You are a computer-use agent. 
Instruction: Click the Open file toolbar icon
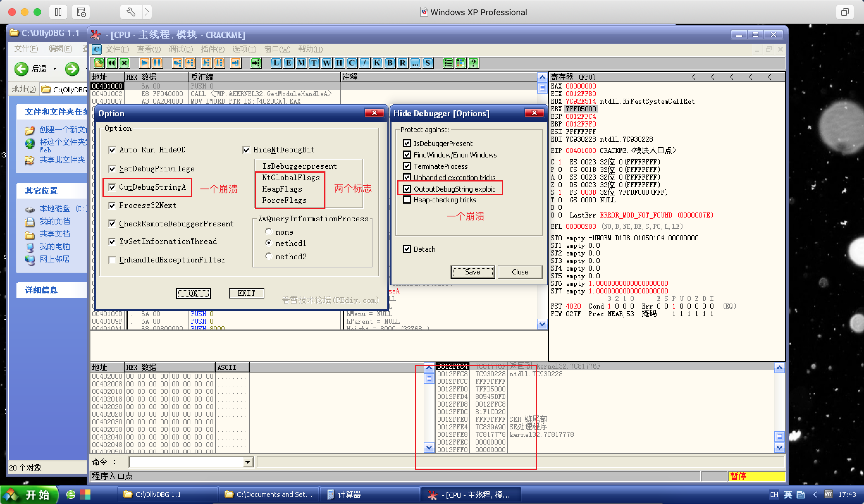click(99, 63)
